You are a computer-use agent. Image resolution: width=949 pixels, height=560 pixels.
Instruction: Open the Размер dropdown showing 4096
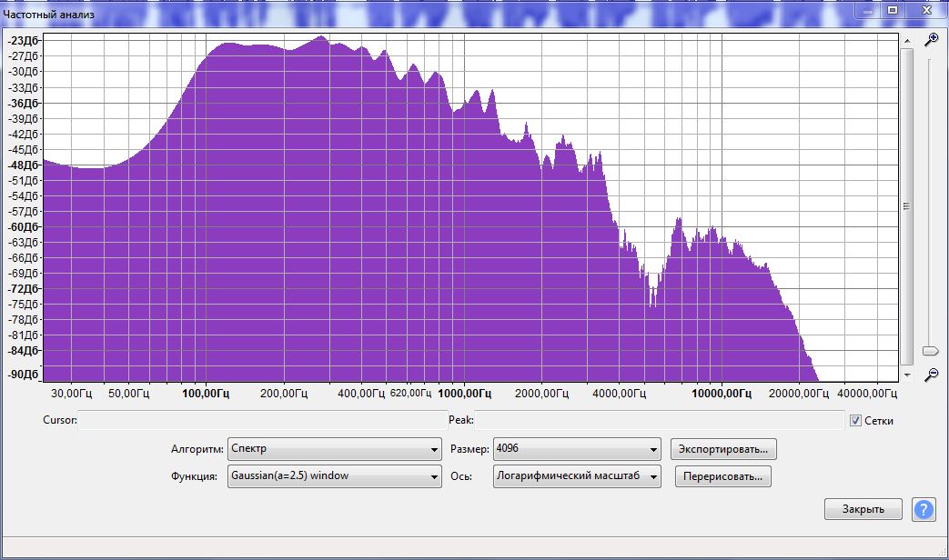click(577, 449)
